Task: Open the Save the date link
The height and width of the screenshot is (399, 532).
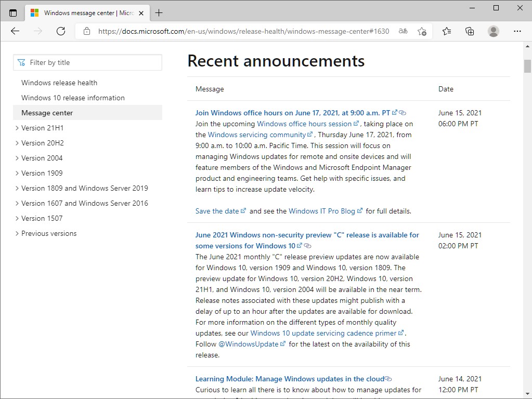Action: [218, 211]
